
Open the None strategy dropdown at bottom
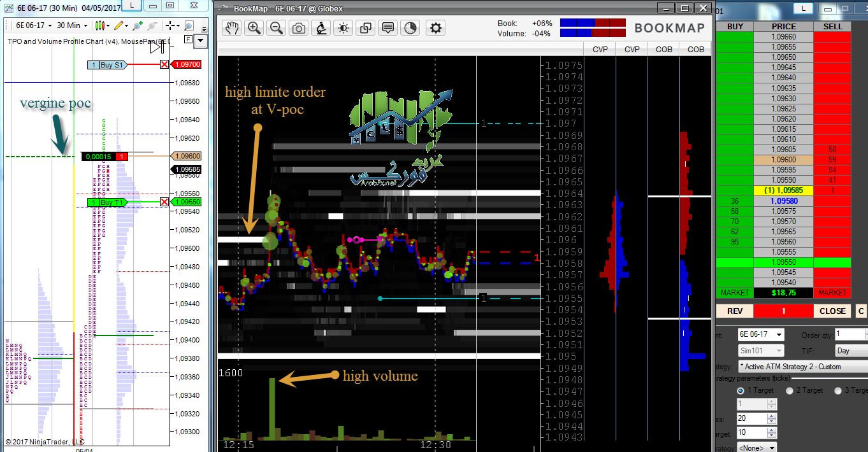(757, 448)
